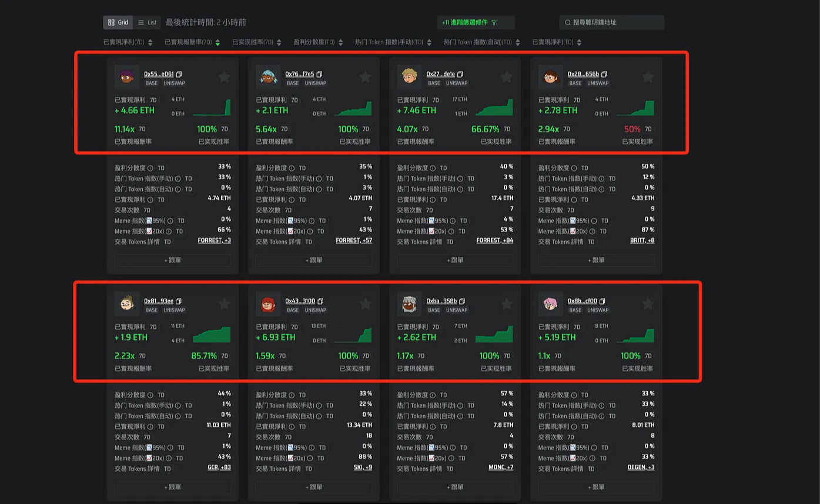
Task: Click the 7D profit chart of 0x27...de1e
Action: point(494,107)
